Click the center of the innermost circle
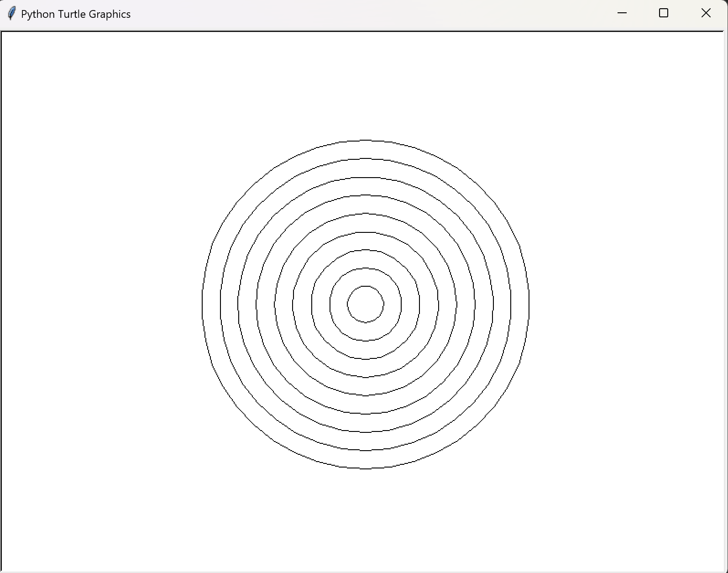 pyautogui.click(x=366, y=304)
